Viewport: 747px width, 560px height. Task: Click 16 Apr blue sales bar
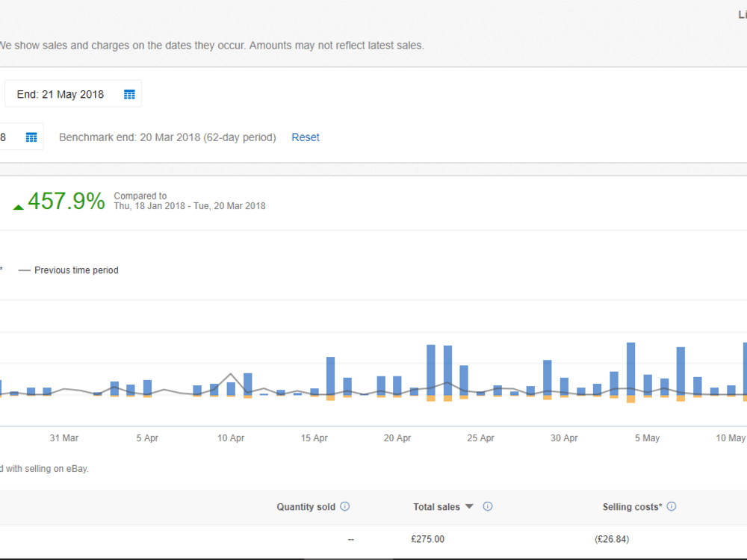coord(331,376)
